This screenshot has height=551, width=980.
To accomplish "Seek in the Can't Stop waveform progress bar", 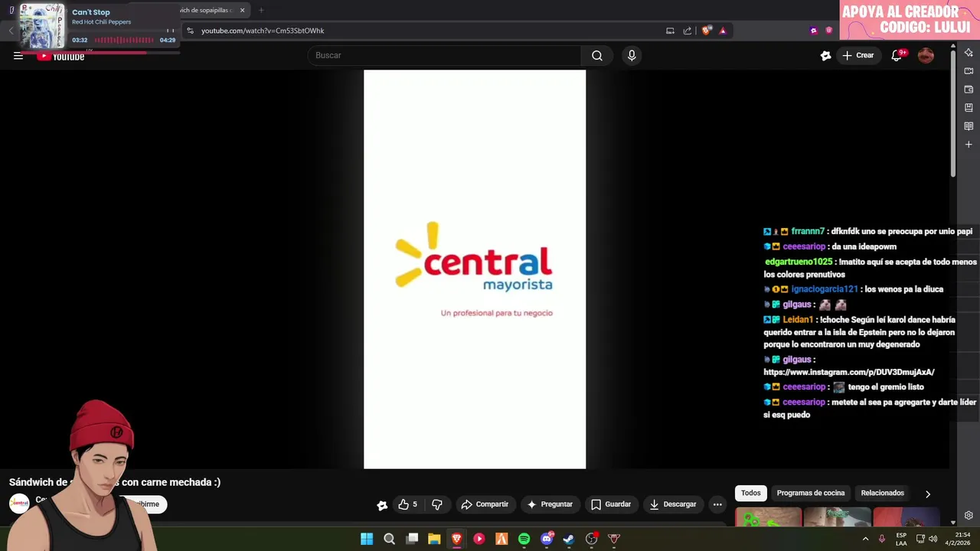I will coord(124,40).
